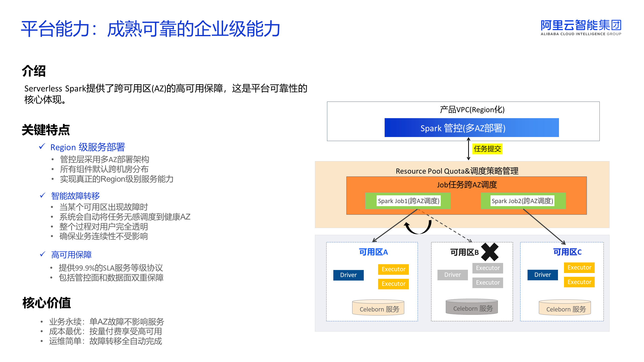Click the checkmark next to 智能故障转移
The image size is (644, 362).
[43, 195]
